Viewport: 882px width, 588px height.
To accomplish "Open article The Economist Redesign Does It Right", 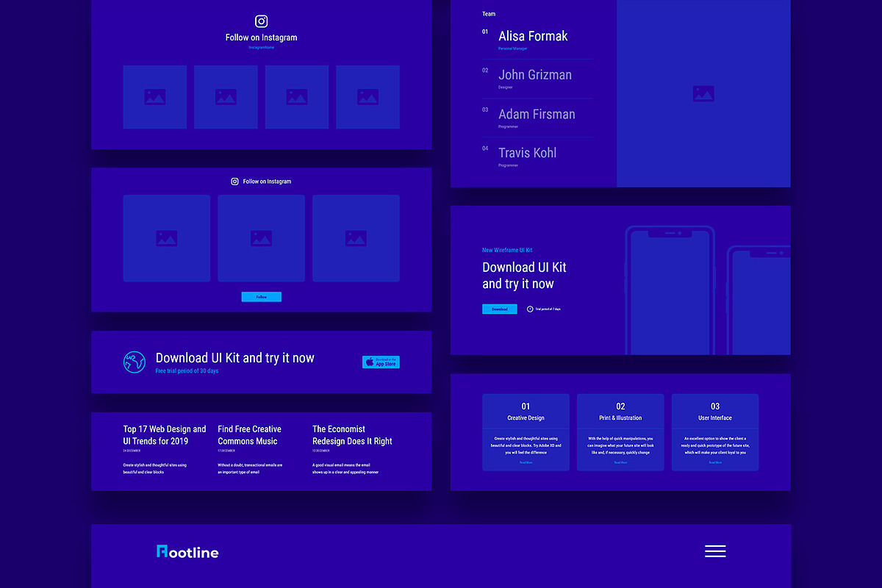I will [352, 435].
